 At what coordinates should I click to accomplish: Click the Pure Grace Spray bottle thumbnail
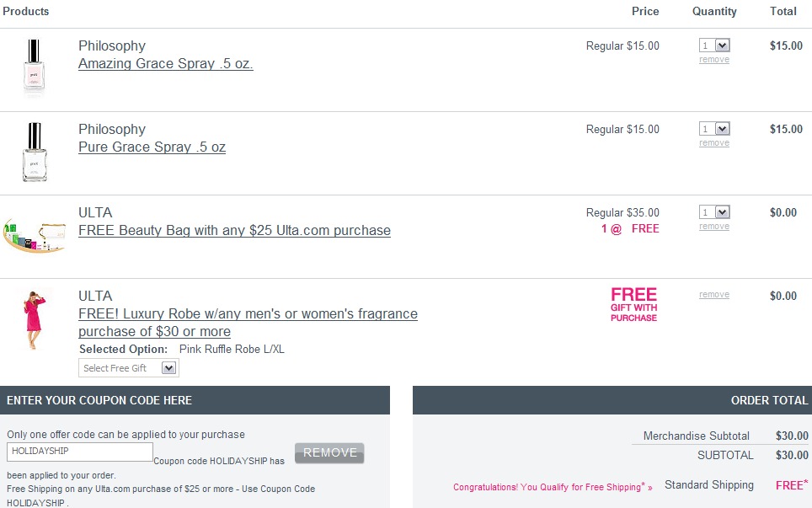(x=35, y=152)
